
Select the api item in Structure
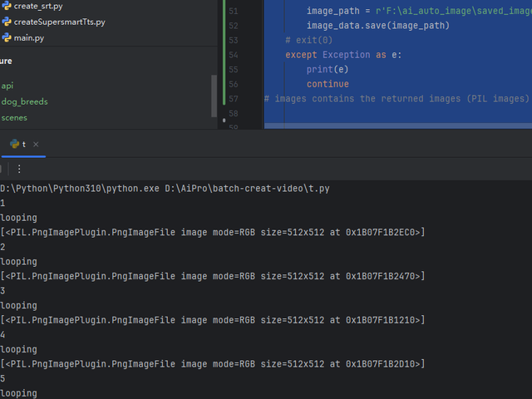click(x=7, y=86)
